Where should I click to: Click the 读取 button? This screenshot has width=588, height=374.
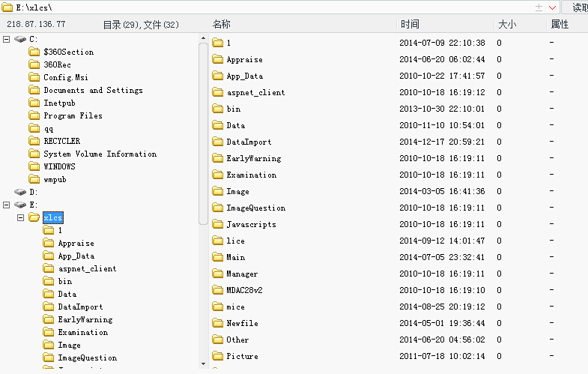click(x=577, y=7)
